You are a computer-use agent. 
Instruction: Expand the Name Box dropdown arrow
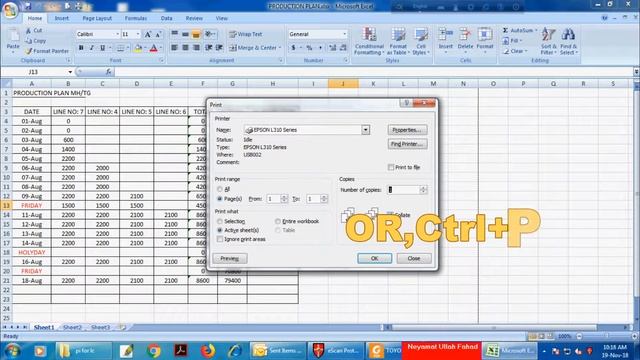(70, 72)
